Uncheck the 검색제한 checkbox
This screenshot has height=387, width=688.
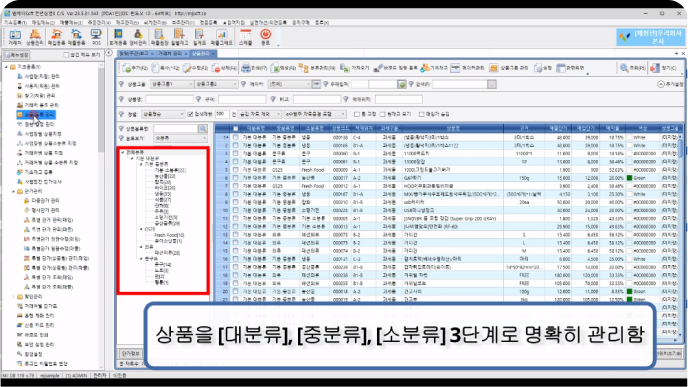[x=190, y=114]
